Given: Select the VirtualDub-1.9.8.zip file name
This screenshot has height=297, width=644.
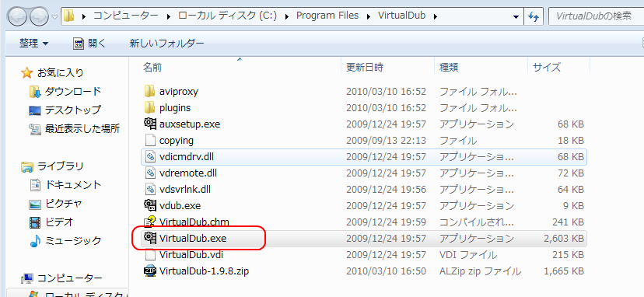Looking at the screenshot, I should [x=204, y=271].
